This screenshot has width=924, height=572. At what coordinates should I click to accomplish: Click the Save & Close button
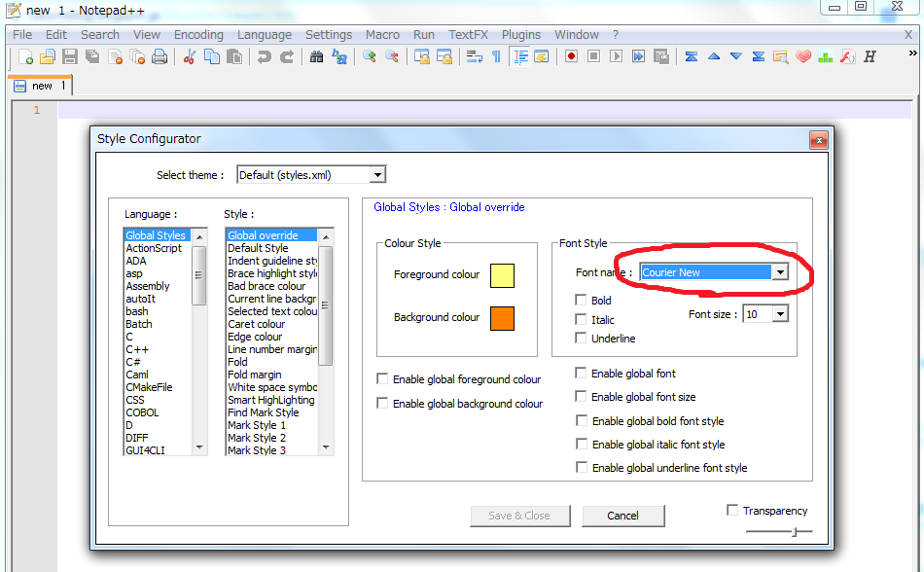point(519,516)
